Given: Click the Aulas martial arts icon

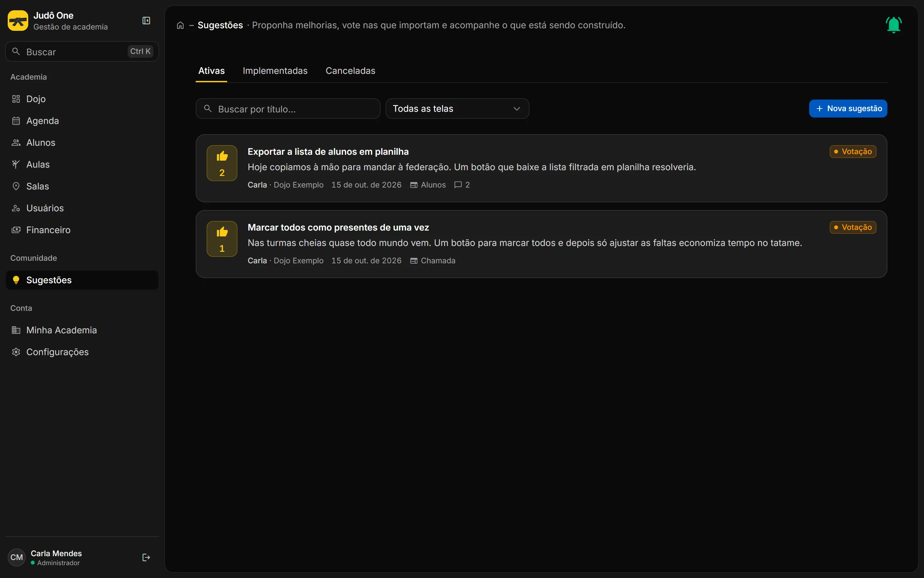Looking at the screenshot, I should (16, 164).
